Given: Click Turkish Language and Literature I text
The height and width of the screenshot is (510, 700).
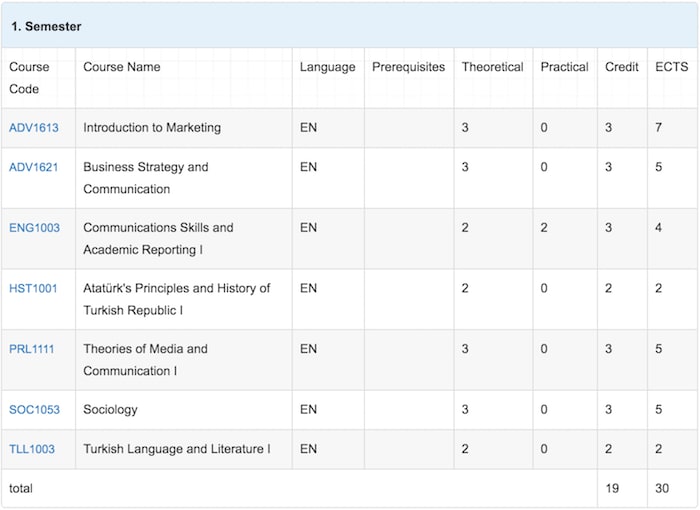Looking at the screenshot, I should click(x=177, y=449).
